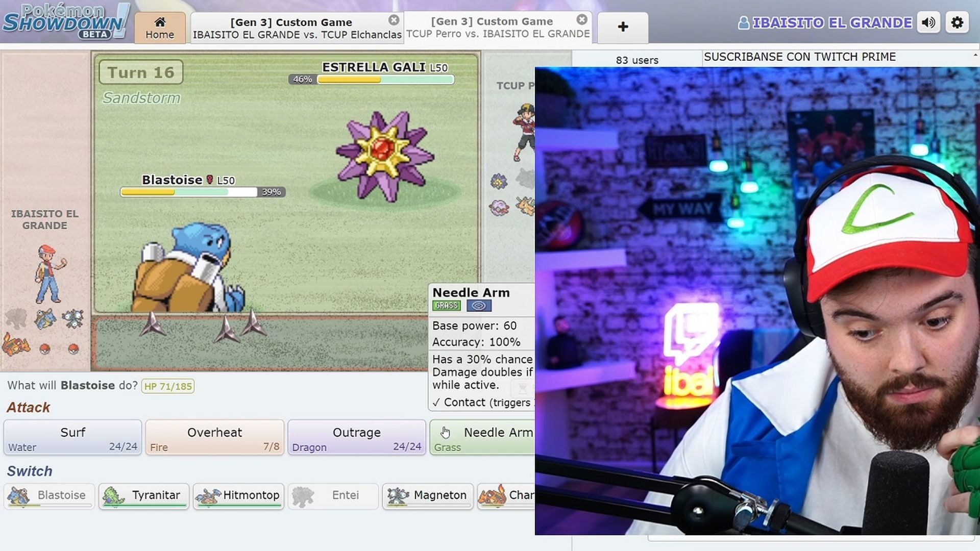Screen dimensions: 980x551
Task: Choose the Needle Arm grass move
Action: point(482,438)
